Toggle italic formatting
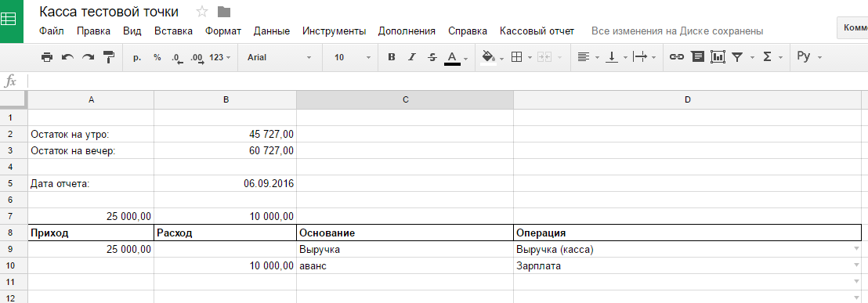868x303 pixels. [411, 57]
